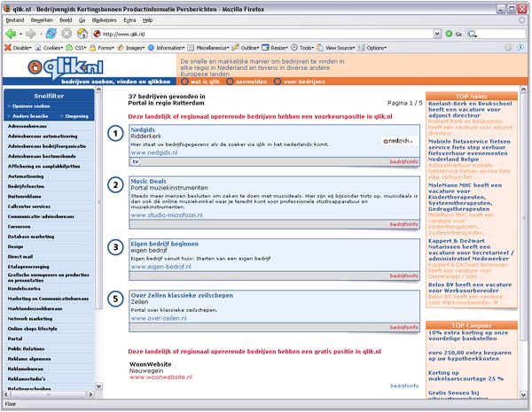Open the Cookies dropdown menu

point(51,47)
